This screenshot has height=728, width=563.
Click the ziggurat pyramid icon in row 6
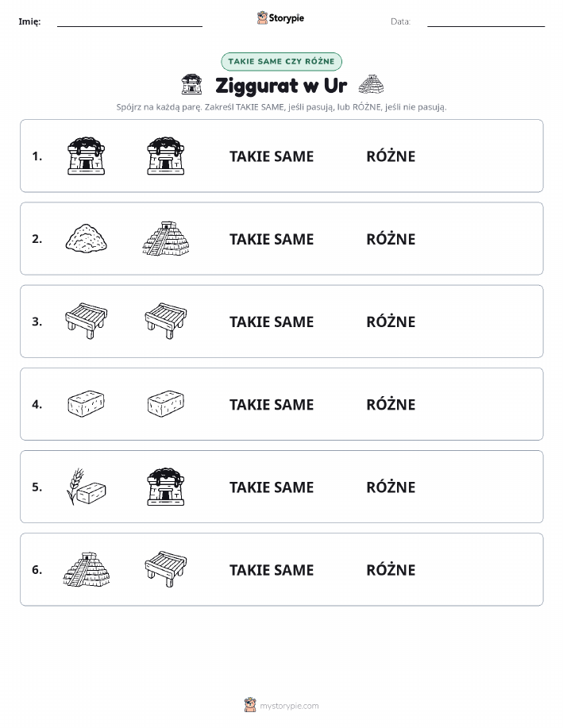87,569
